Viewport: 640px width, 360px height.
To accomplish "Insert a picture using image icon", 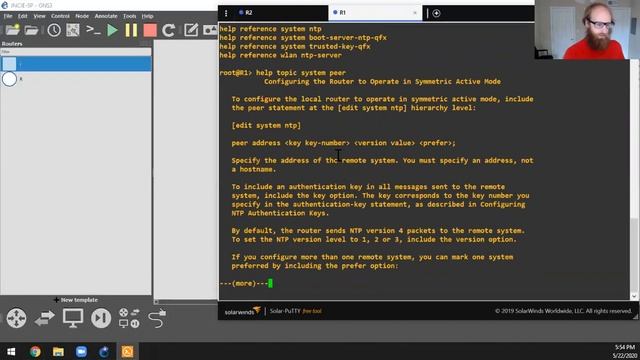I will point(210,30).
